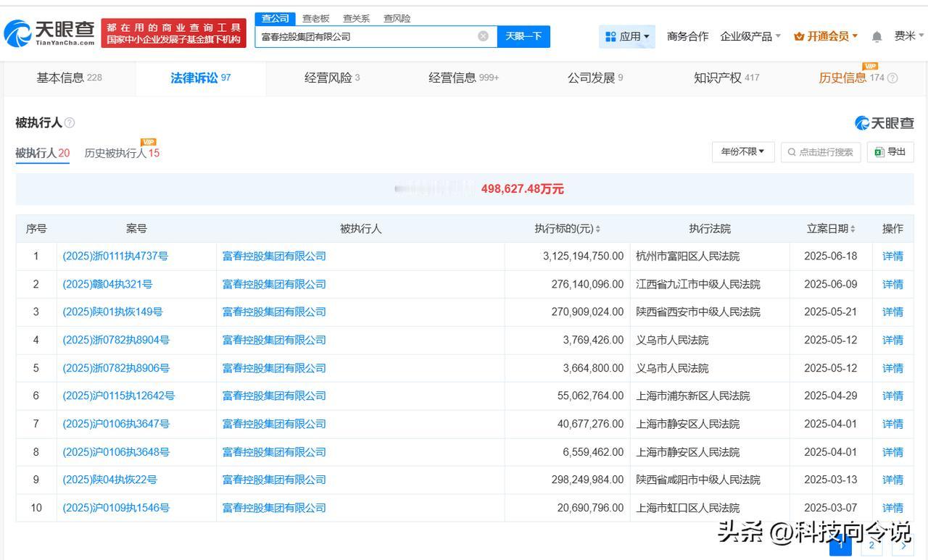
Task: Open case (2025)浙0111执4737号
Action: [115, 256]
